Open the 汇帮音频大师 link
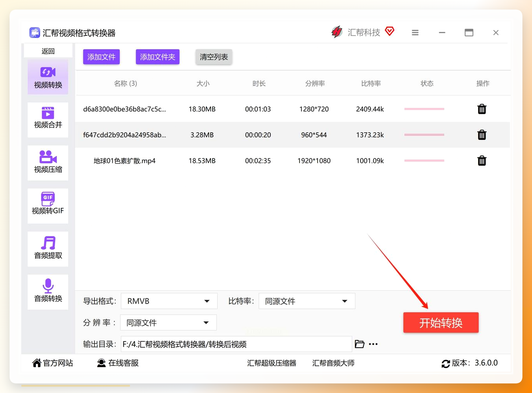This screenshot has height=393, width=532. pos(333,363)
